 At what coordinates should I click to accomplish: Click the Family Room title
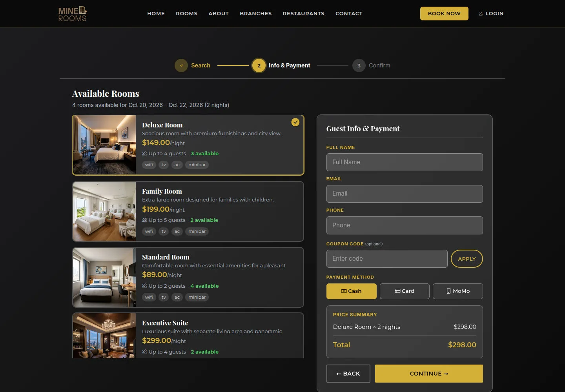click(162, 191)
